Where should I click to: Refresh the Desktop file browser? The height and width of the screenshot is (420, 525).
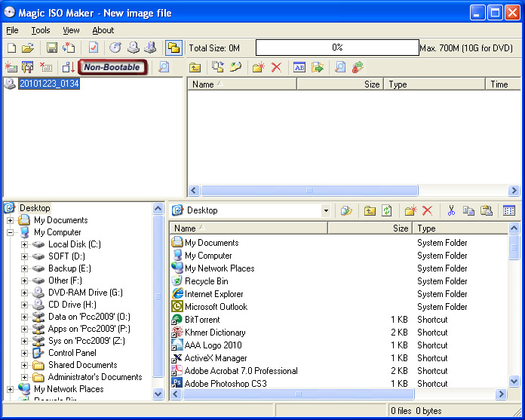(x=387, y=211)
